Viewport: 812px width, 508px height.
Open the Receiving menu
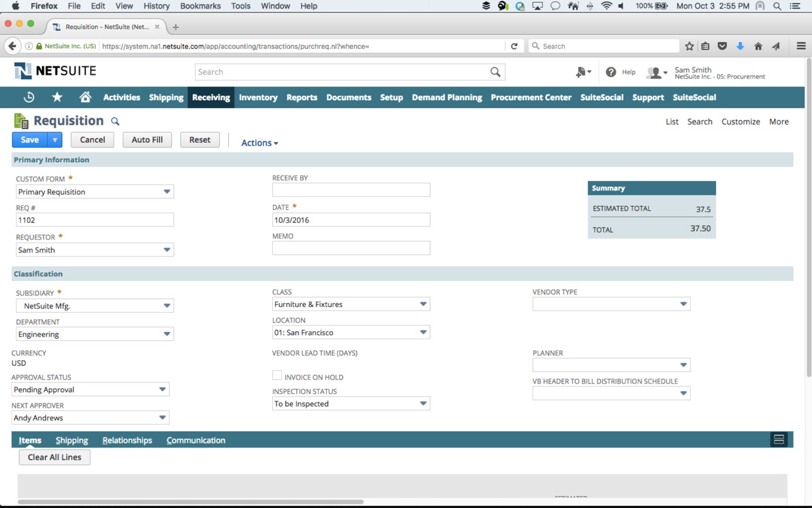click(211, 97)
